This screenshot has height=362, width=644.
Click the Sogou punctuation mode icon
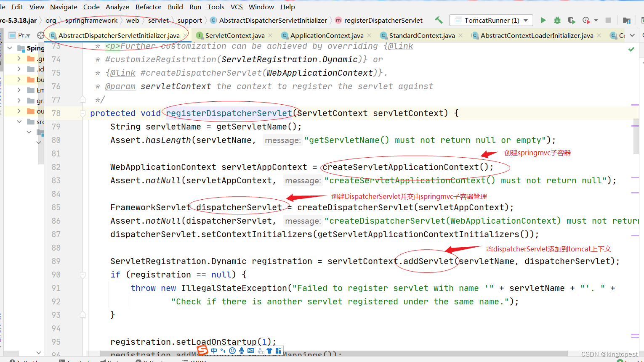pyautogui.click(x=223, y=351)
